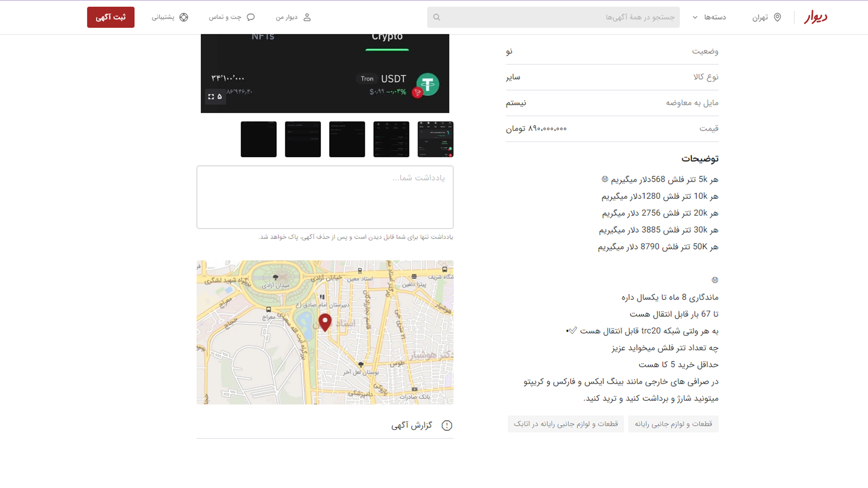Click the report ad warning icon
This screenshot has height=488, width=868.
447,426
